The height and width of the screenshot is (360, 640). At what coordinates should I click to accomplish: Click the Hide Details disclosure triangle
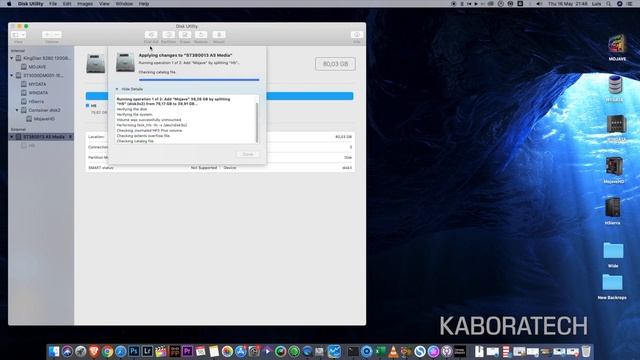click(x=117, y=89)
